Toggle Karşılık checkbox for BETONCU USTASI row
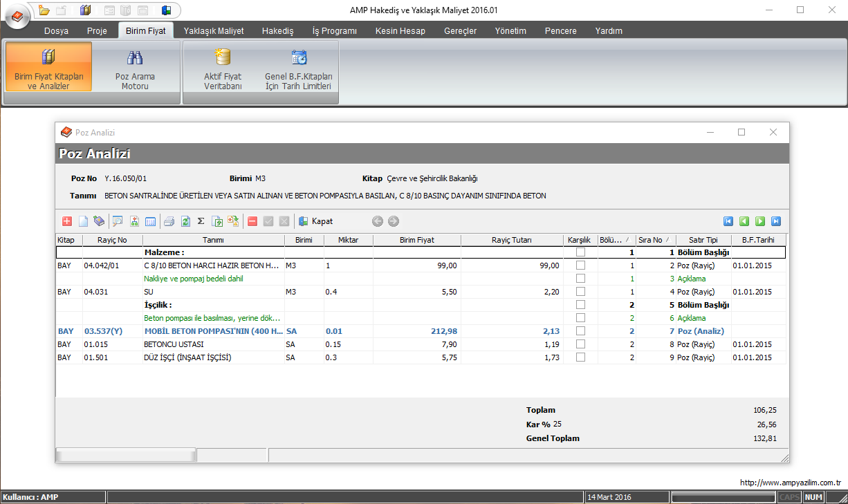848x504 pixels. (580, 344)
